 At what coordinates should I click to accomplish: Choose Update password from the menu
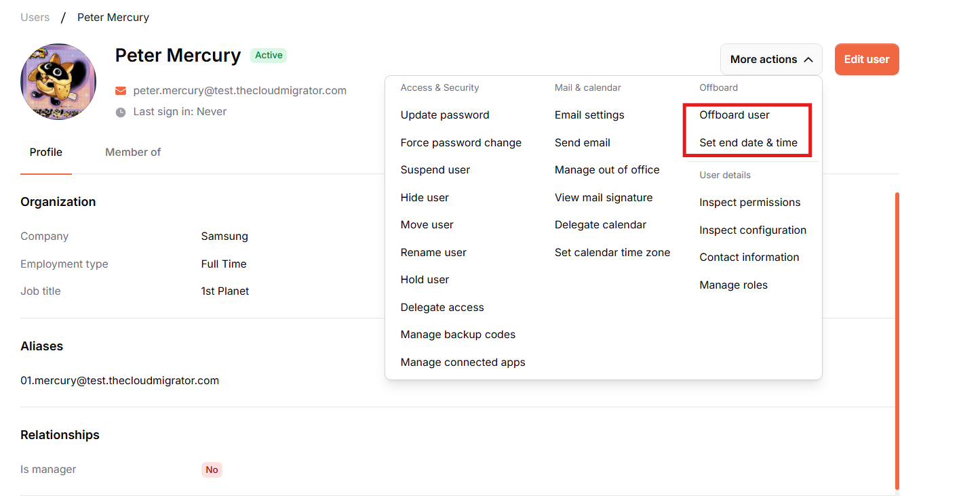click(x=445, y=115)
